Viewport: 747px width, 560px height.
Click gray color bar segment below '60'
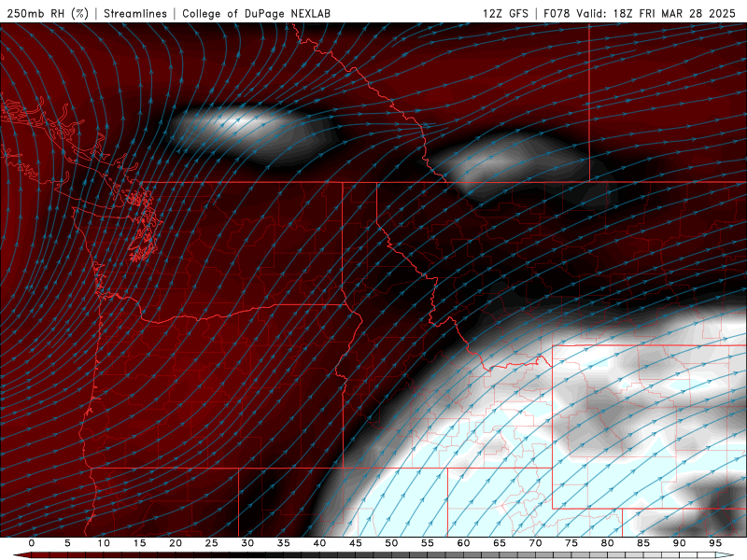(x=463, y=555)
